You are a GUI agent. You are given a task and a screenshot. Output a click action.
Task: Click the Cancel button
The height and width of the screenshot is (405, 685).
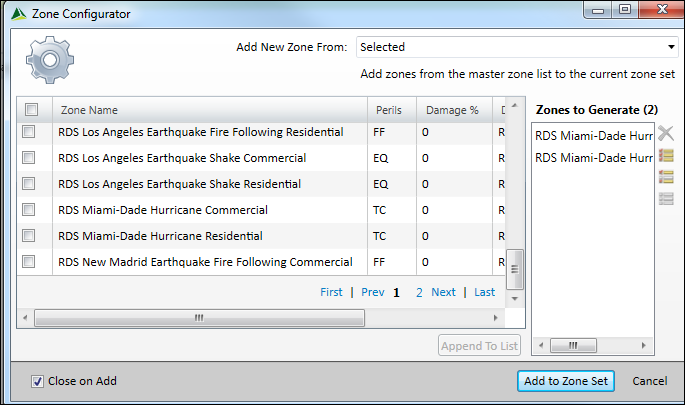click(x=649, y=381)
